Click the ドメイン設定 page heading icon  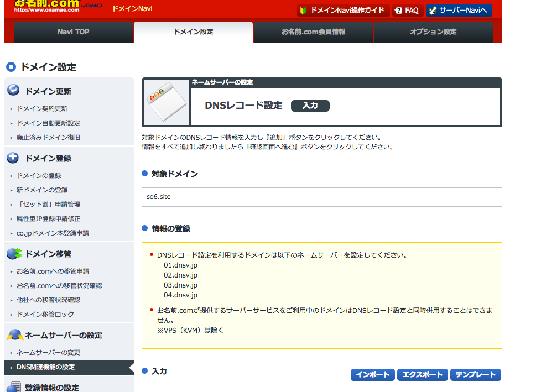[x=11, y=67]
